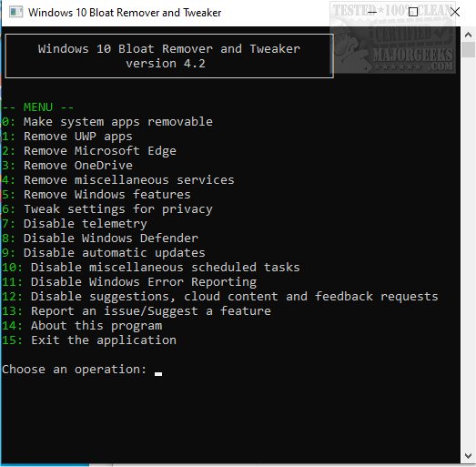Image resolution: width=476 pixels, height=467 pixels.
Task: Click 'About this program' menu line
Action: pos(82,326)
